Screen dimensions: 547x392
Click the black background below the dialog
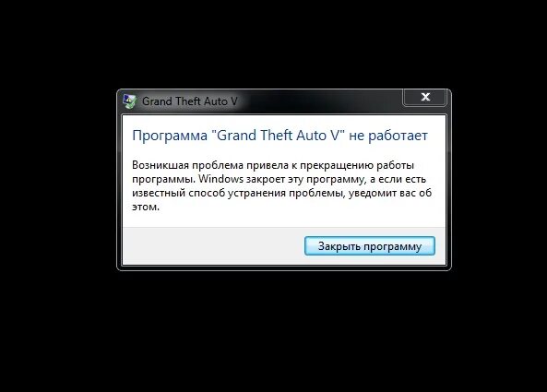point(273,331)
